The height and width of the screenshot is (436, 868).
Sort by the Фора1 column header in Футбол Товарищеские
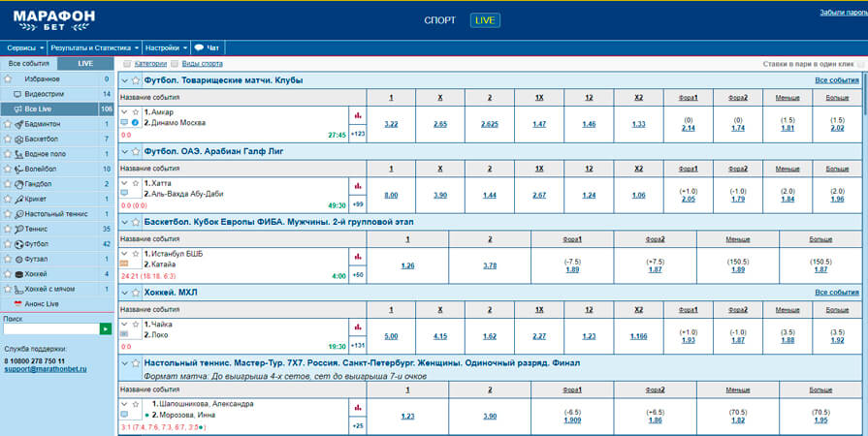[688, 98]
